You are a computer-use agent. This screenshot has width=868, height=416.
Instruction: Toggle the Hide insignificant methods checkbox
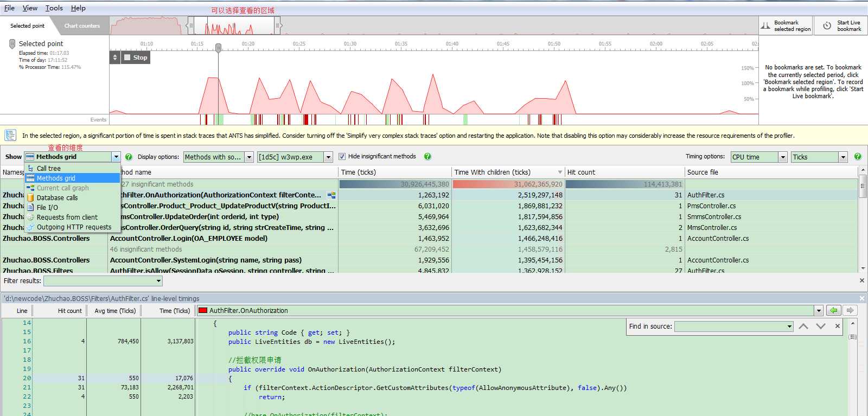point(342,157)
